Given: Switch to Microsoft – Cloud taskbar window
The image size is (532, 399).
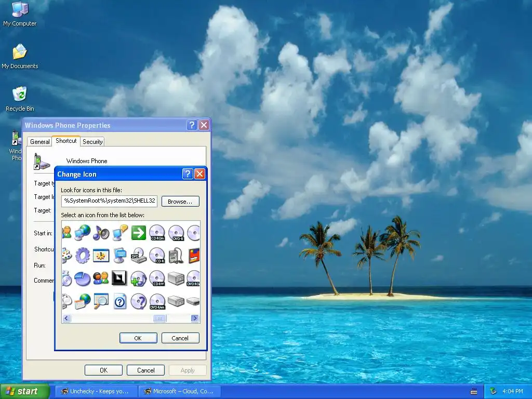Looking at the screenshot, I should tap(180, 391).
